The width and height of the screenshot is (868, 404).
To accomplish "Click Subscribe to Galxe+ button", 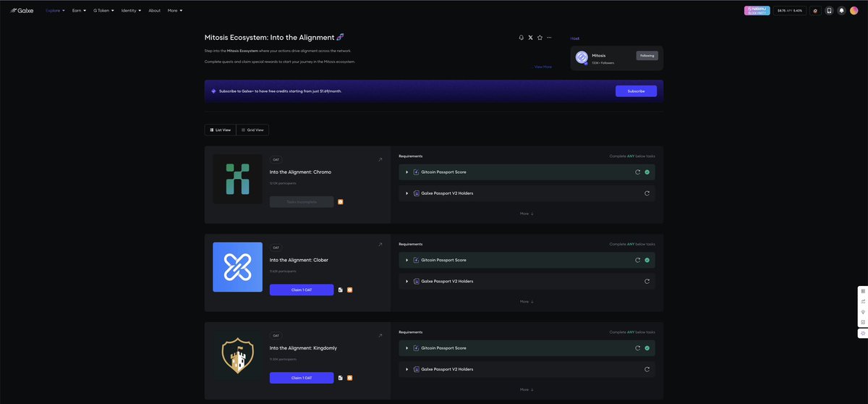I will click(x=636, y=91).
